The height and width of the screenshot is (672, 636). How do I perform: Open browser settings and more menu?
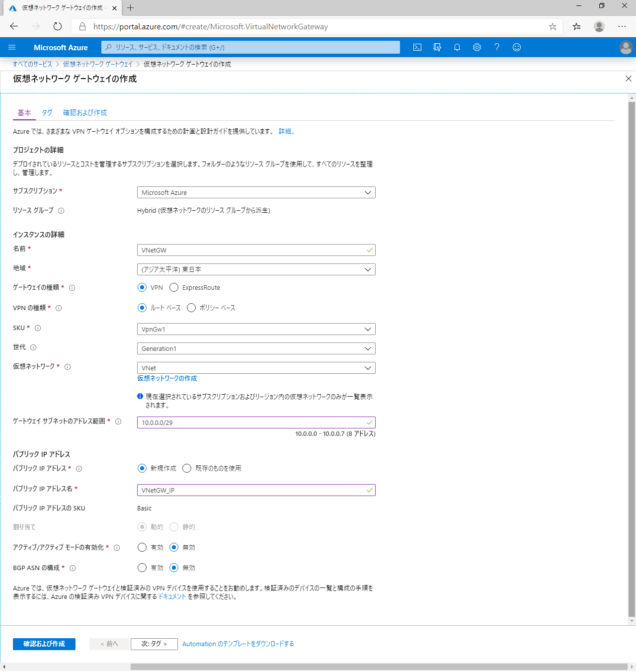(x=622, y=26)
